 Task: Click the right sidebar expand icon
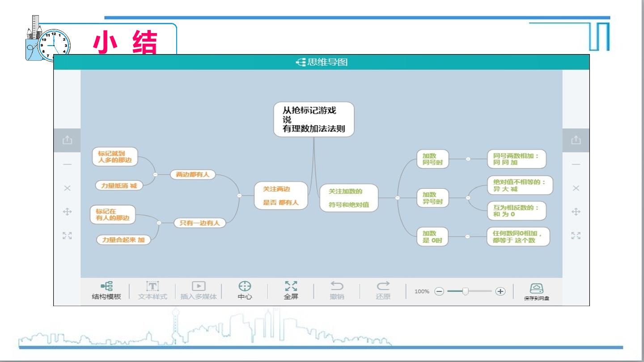[x=576, y=236]
